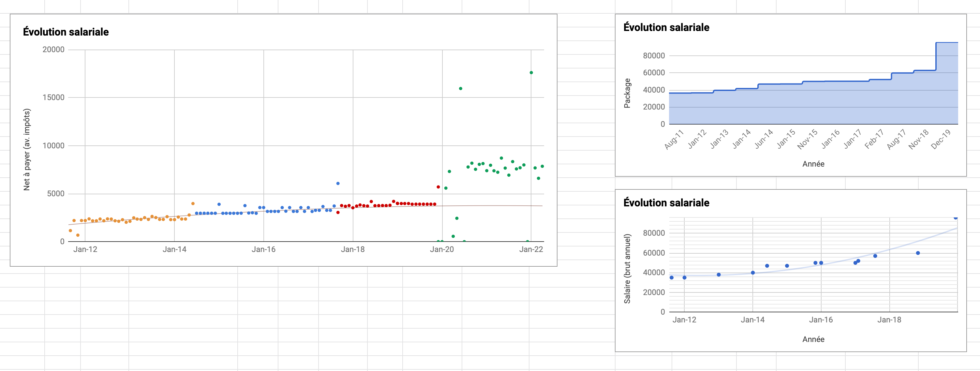Select the orange outlier point near 4000
This screenshot has height=371, width=980.
coord(193,203)
